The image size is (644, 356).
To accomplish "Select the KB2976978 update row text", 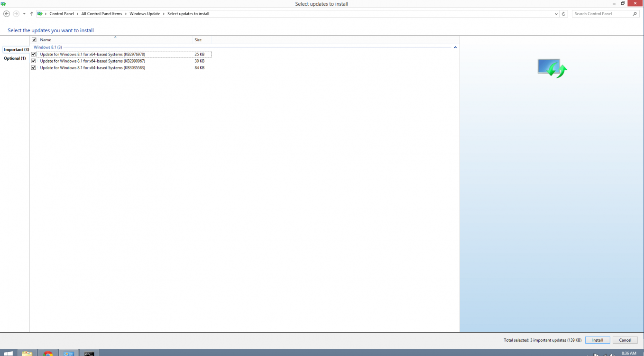I will pyautogui.click(x=92, y=54).
